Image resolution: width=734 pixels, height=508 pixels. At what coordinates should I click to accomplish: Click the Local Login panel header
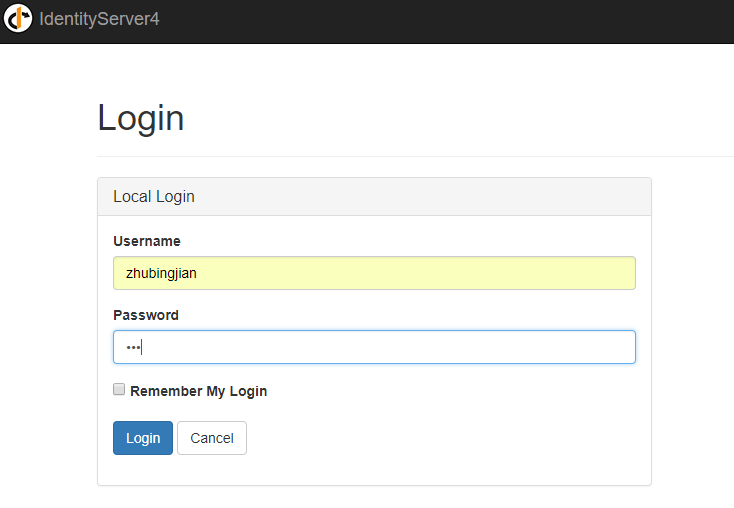pos(374,197)
